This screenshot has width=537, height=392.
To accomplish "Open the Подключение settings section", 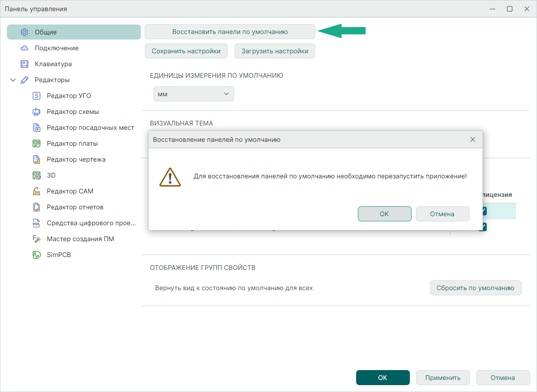I will (x=57, y=48).
